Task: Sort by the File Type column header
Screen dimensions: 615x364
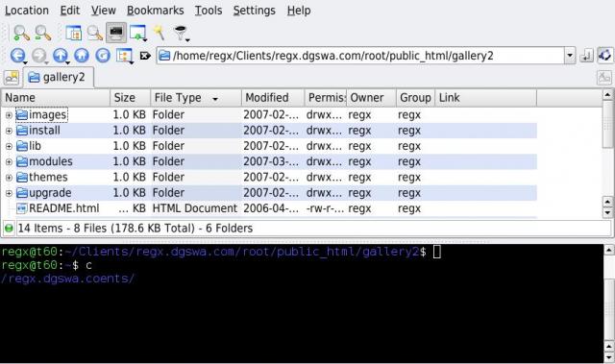Action: (196, 98)
